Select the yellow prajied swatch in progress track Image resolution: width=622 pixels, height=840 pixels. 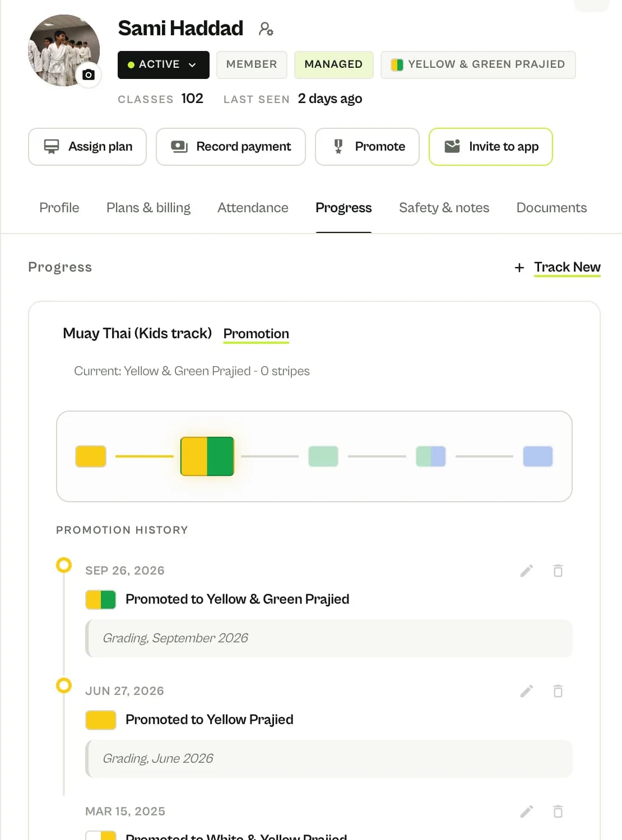91,456
